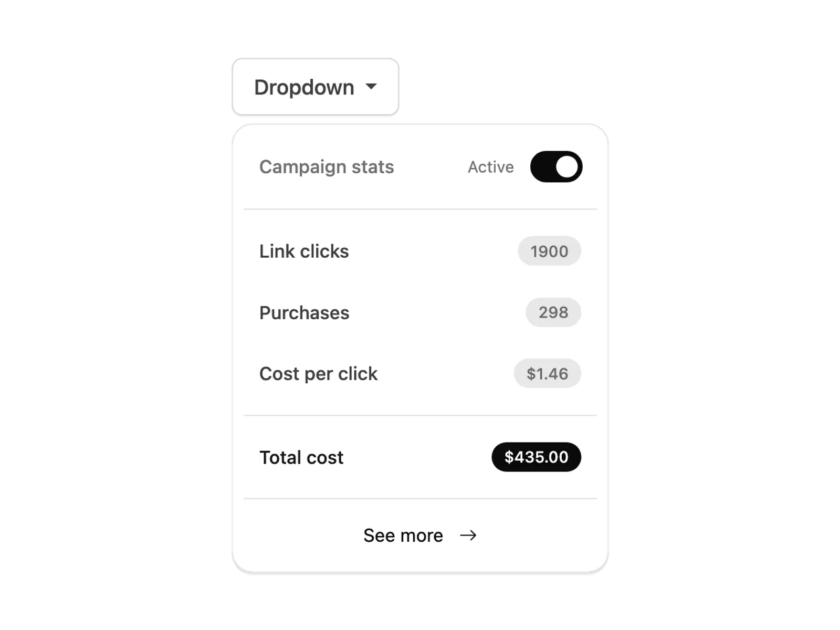Click the right arrow icon after See more
Viewport: 840px width, 630px height.
click(468, 535)
